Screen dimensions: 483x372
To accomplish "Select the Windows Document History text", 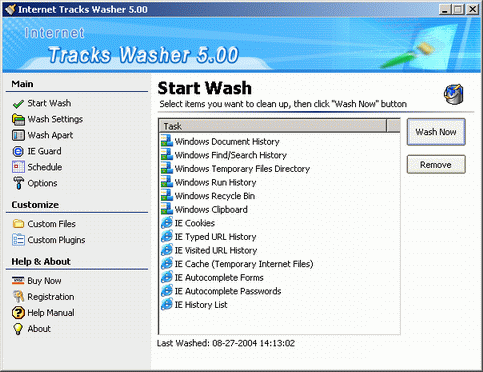I will 227,142.
